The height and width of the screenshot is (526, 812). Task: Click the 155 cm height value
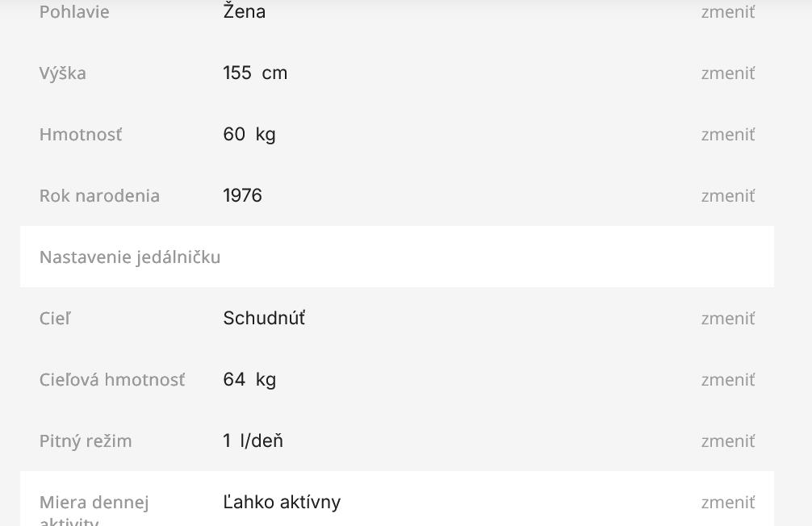coord(255,73)
